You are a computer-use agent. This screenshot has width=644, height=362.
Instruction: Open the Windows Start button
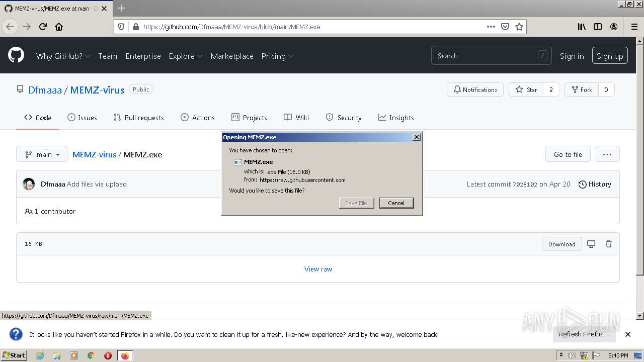14,355
